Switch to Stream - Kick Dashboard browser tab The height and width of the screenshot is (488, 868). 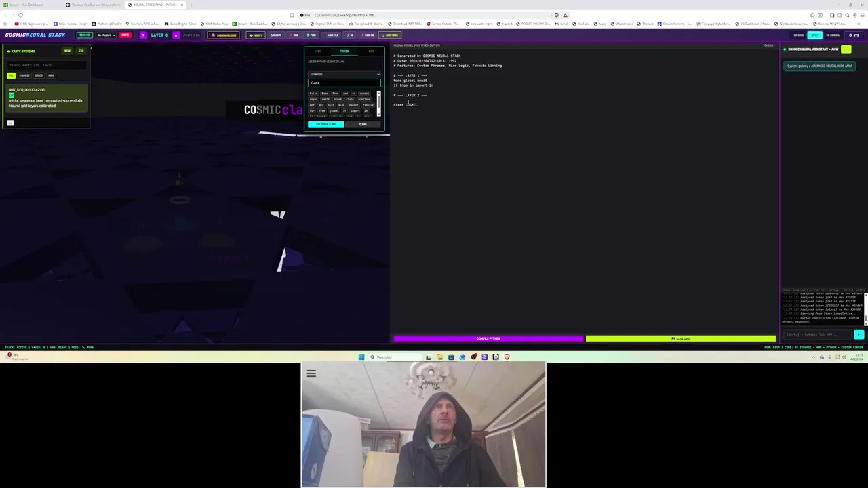coord(27,5)
